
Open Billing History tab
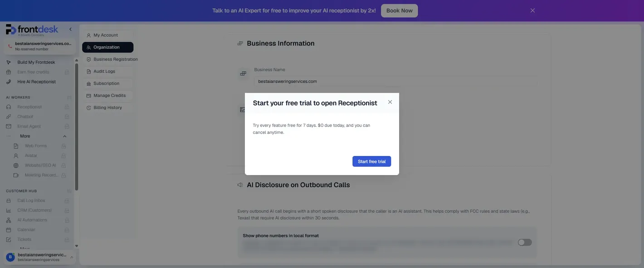[107, 107]
